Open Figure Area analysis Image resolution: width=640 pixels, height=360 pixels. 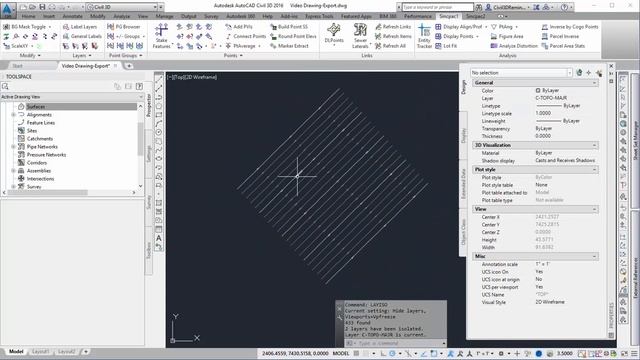[507, 36]
